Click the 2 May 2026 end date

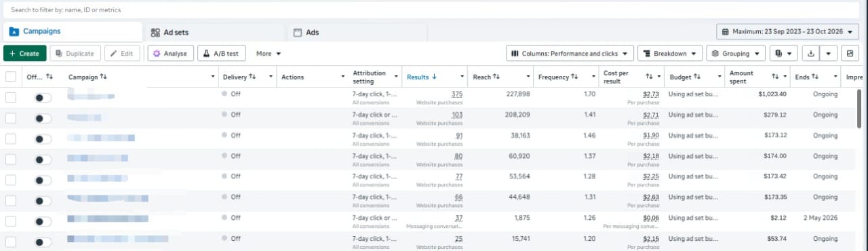pos(821,218)
